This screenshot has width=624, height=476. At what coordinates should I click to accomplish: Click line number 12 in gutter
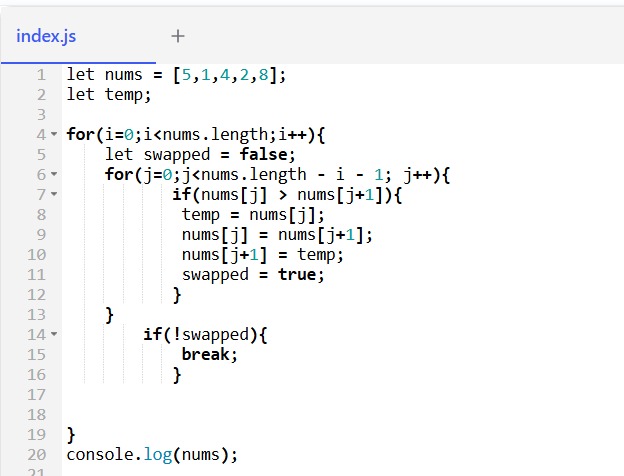tap(37, 295)
